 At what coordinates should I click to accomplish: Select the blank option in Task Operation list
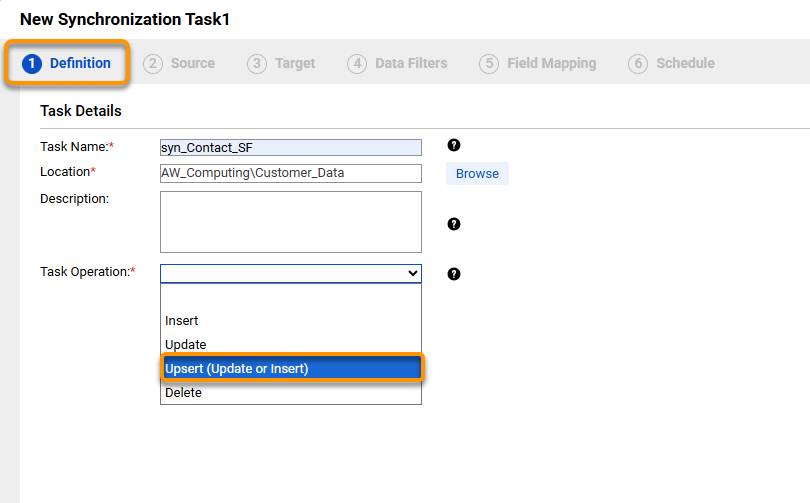291,296
